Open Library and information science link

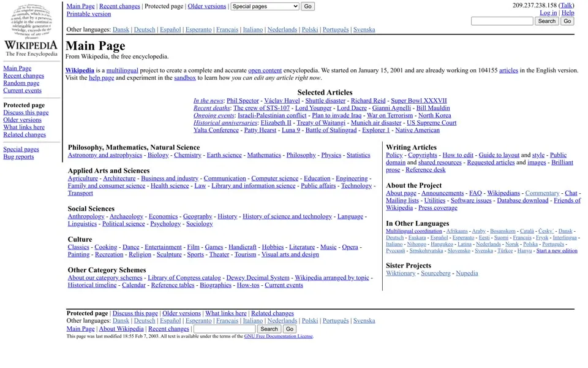click(254, 186)
